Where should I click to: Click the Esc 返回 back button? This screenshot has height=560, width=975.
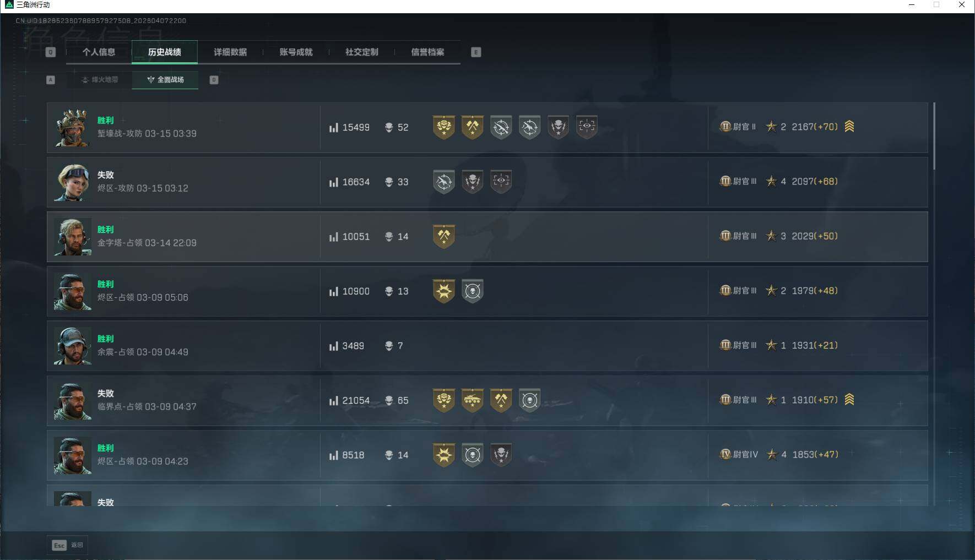pyautogui.click(x=68, y=545)
